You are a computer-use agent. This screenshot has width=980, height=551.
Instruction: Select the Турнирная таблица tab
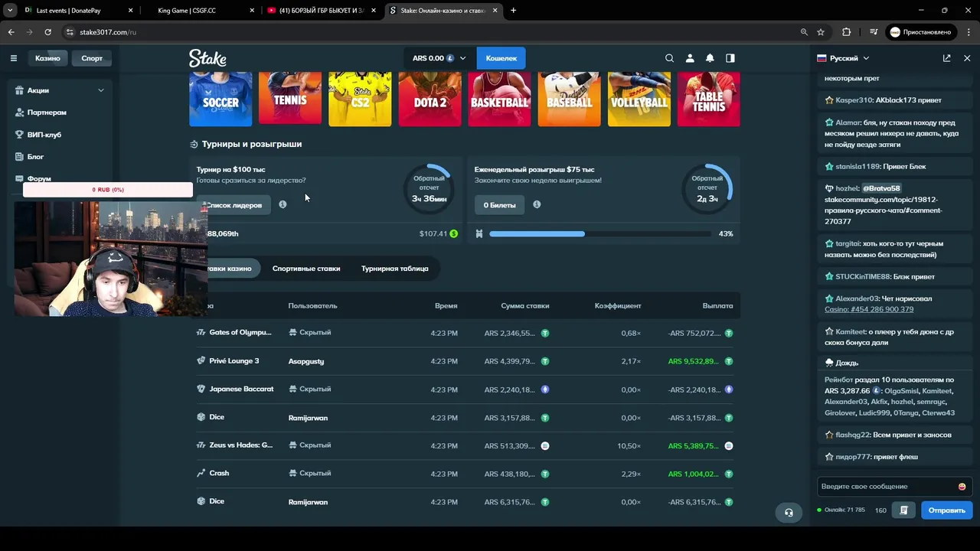(395, 269)
